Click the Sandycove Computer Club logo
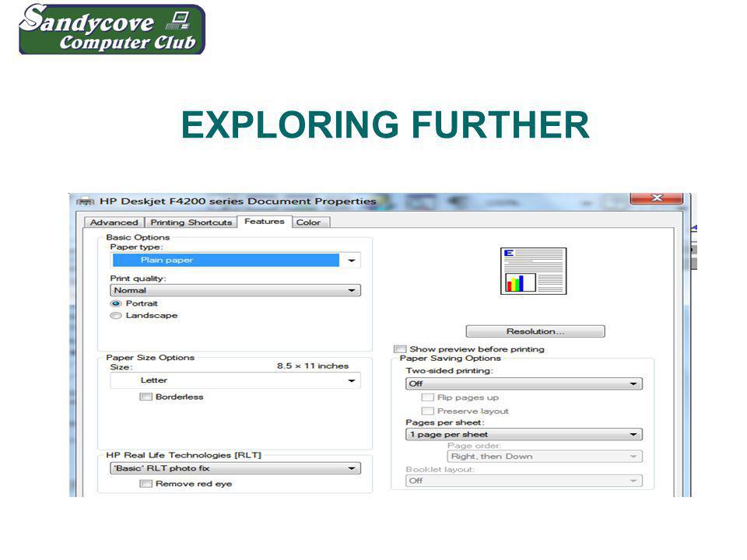Viewport: 747px width, 560px height. point(112,29)
